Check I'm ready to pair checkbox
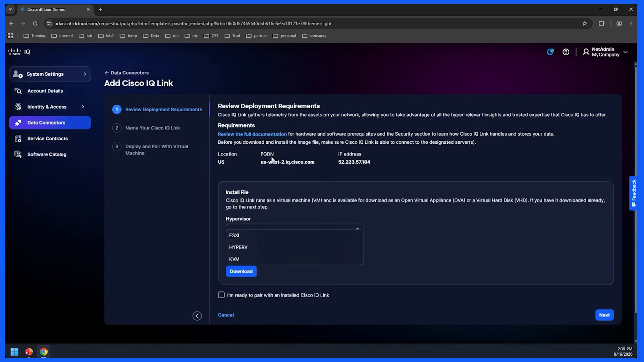This screenshot has height=362, width=644. click(221, 295)
